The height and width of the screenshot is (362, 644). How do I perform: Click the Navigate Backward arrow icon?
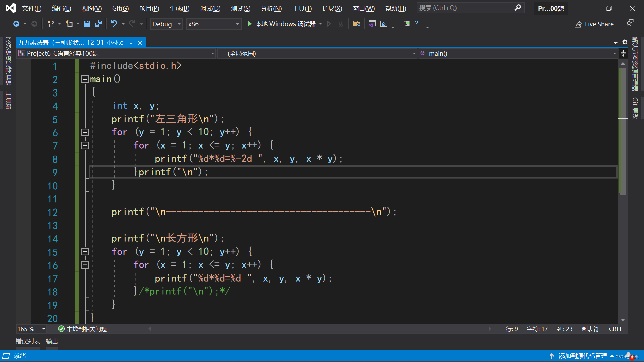[x=16, y=24]
